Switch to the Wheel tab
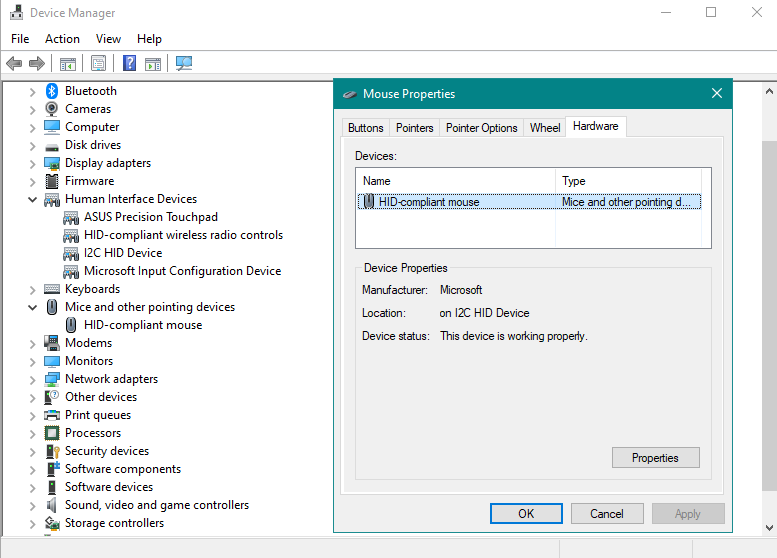 click(545, 128)
